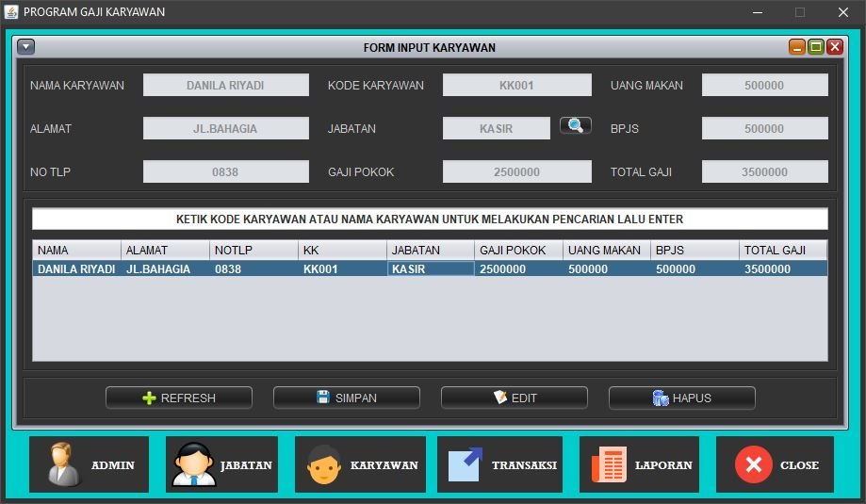The width and height of the screenshot is (866, 504).
Task: Click the Refresh button
Action: click(179, 398)
